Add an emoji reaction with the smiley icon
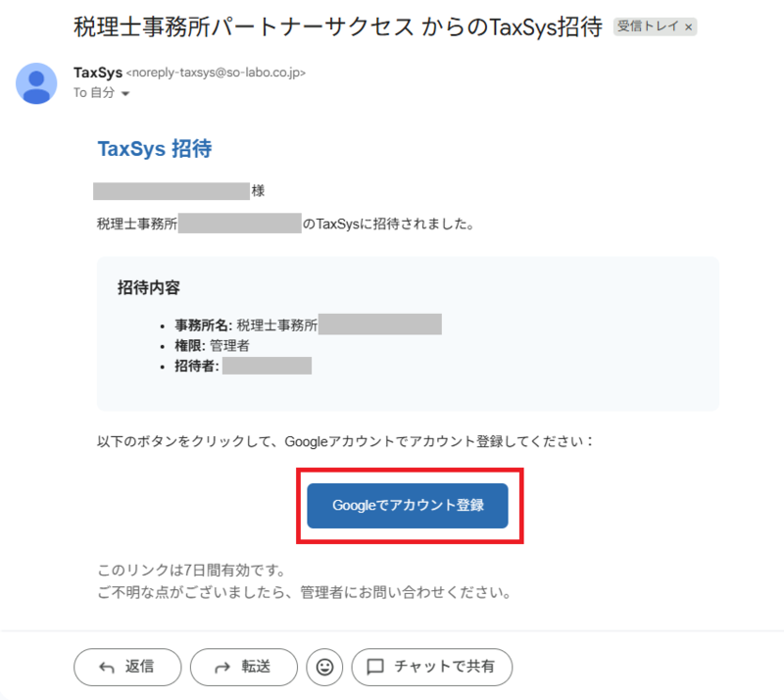 tap(324, 667)
